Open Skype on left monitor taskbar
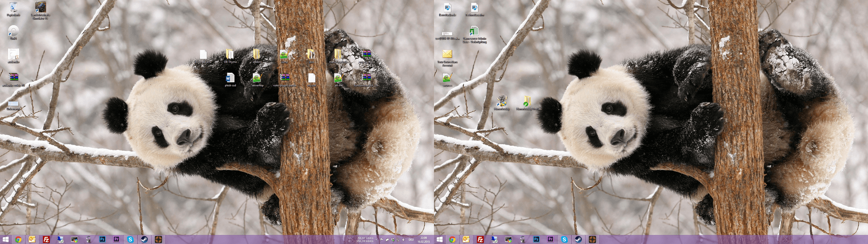The height and width of the screenshot is (244, 868). pos(130,239)
